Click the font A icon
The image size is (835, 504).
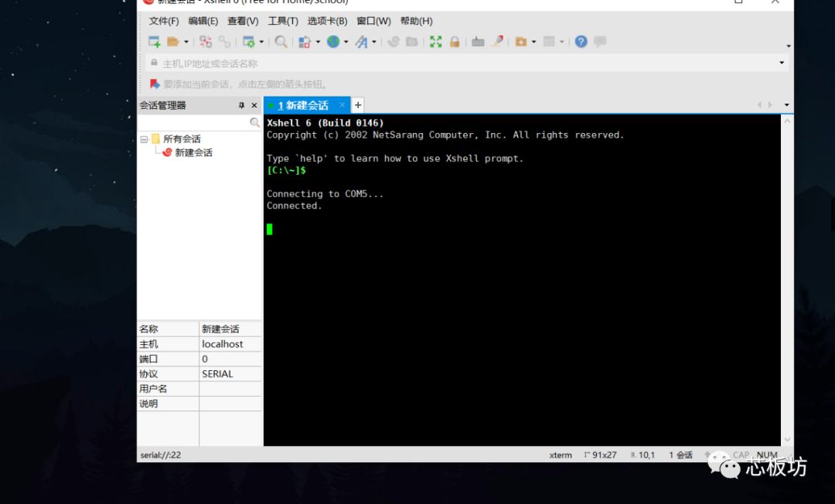362,42
